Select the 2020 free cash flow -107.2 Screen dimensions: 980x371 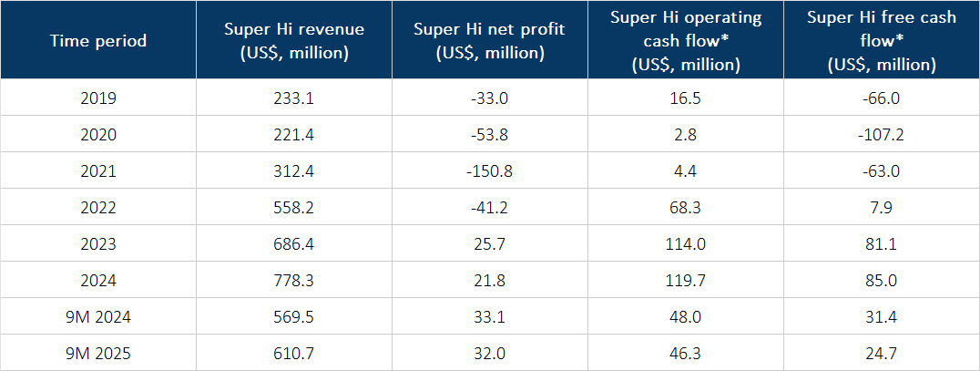click(882, 134)
